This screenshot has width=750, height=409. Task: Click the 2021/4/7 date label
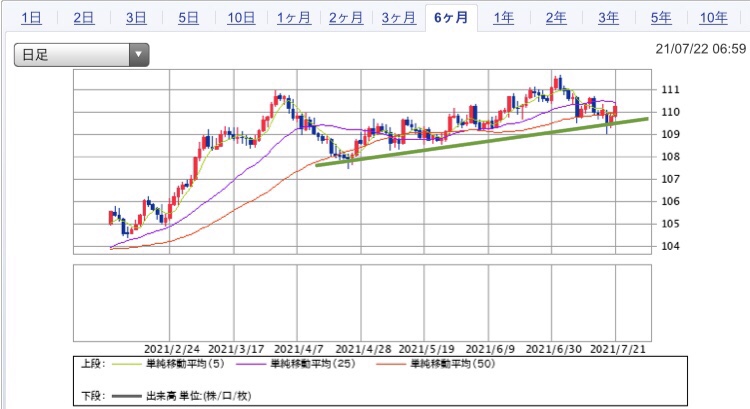click(298, 349)
